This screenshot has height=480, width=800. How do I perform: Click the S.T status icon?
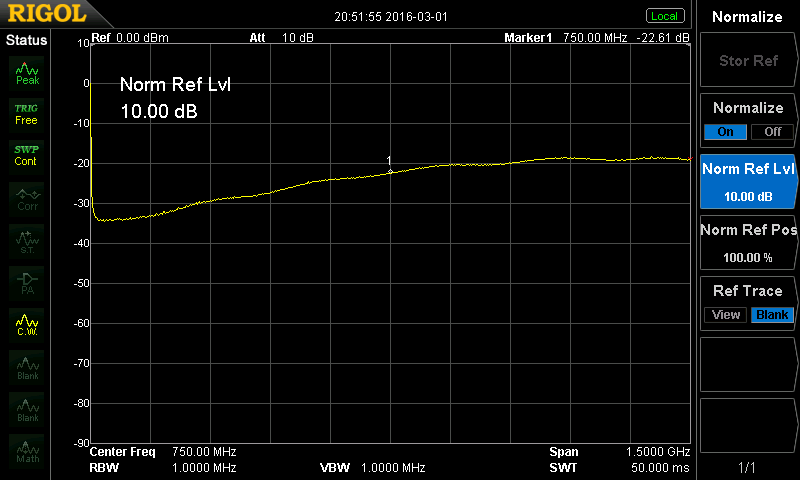[27, 240]
